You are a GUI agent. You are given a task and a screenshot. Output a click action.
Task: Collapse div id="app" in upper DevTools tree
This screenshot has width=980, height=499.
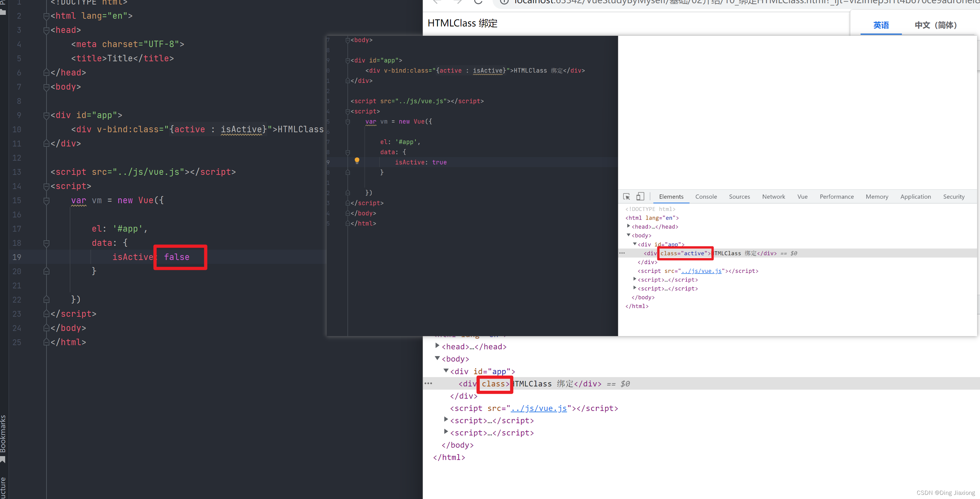tap(635, 244)
